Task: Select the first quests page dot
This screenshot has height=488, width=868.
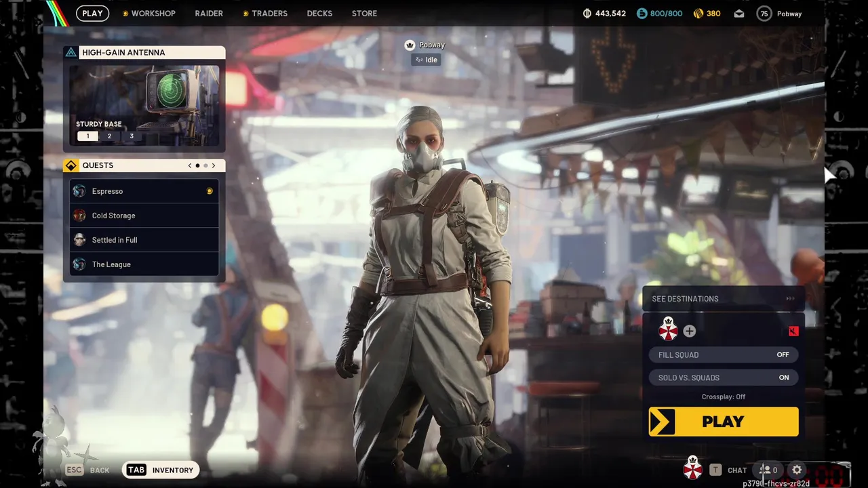Action: [197, 165]
